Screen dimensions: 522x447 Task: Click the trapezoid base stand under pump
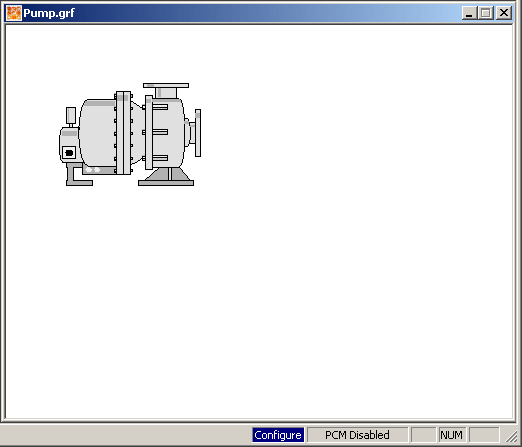[166, 177]
